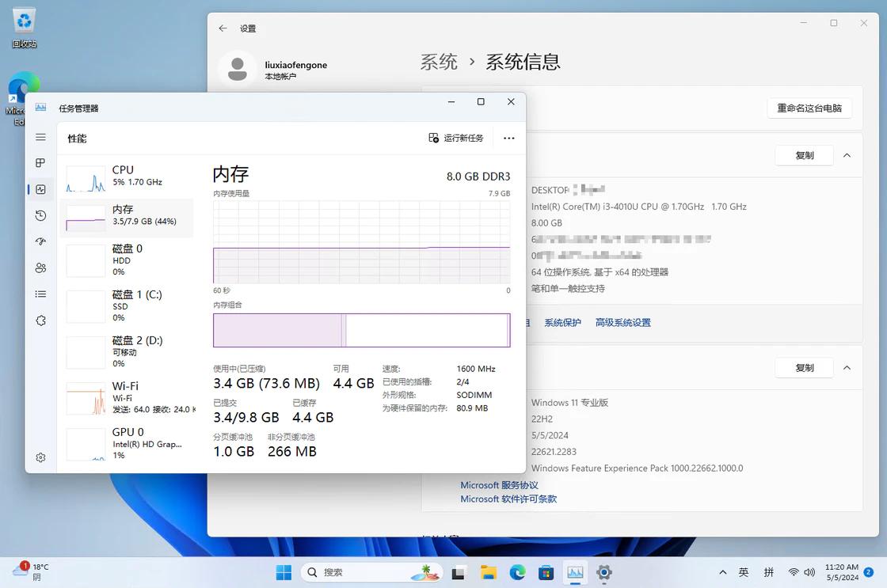Collapse the device specifications section chevron
This screenshot has width=887, height=588.
[x=847, y=155]
